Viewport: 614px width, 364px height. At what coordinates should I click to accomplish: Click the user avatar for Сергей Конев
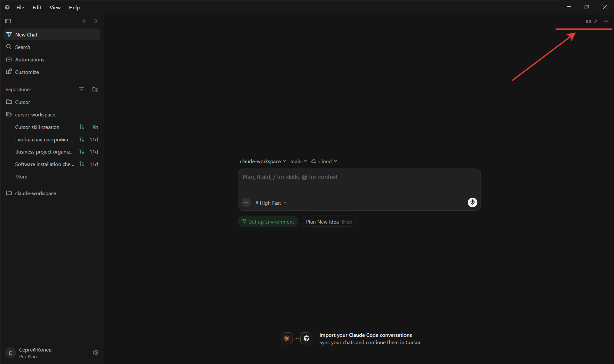(x=10, y=353)
